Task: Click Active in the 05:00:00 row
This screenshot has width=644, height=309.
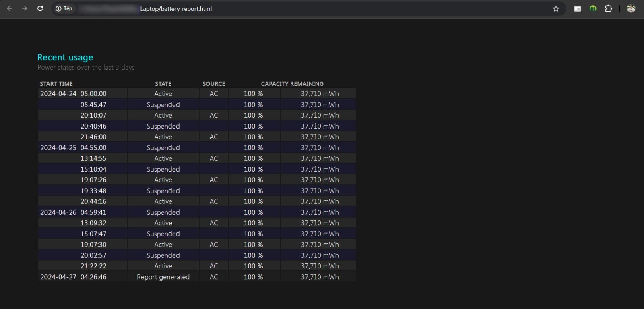Action: tap(163, 93)
